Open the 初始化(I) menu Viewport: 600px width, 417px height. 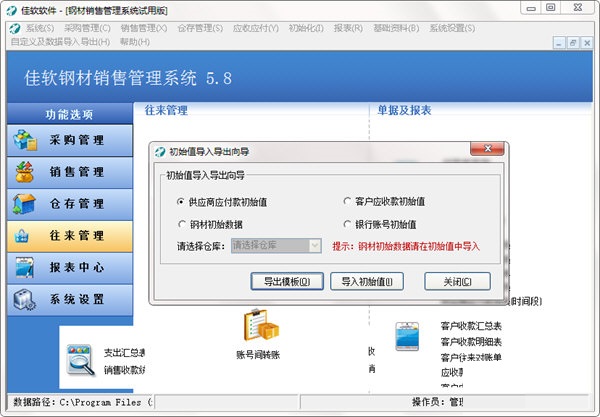(306, 28)
